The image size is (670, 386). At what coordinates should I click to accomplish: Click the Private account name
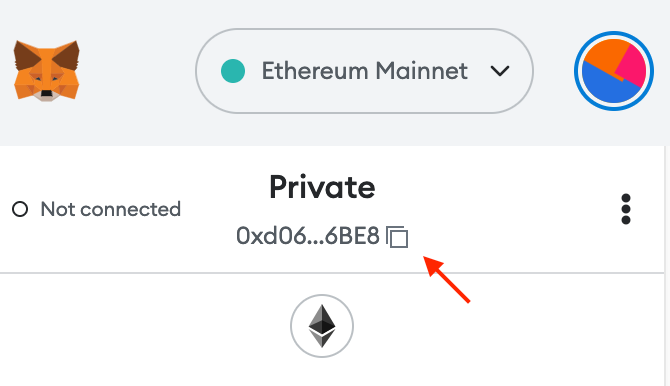(322, 188)
